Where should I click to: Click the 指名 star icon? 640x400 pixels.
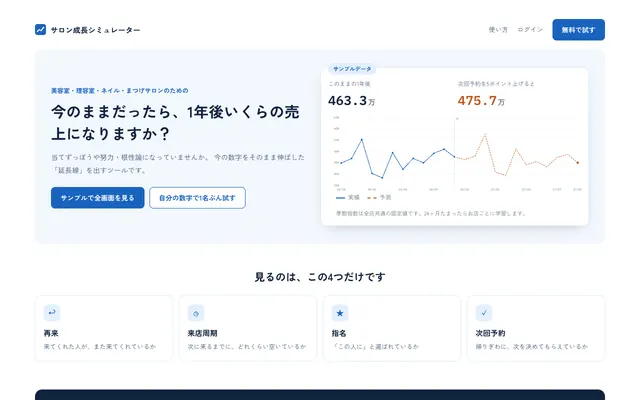point(340,313)
